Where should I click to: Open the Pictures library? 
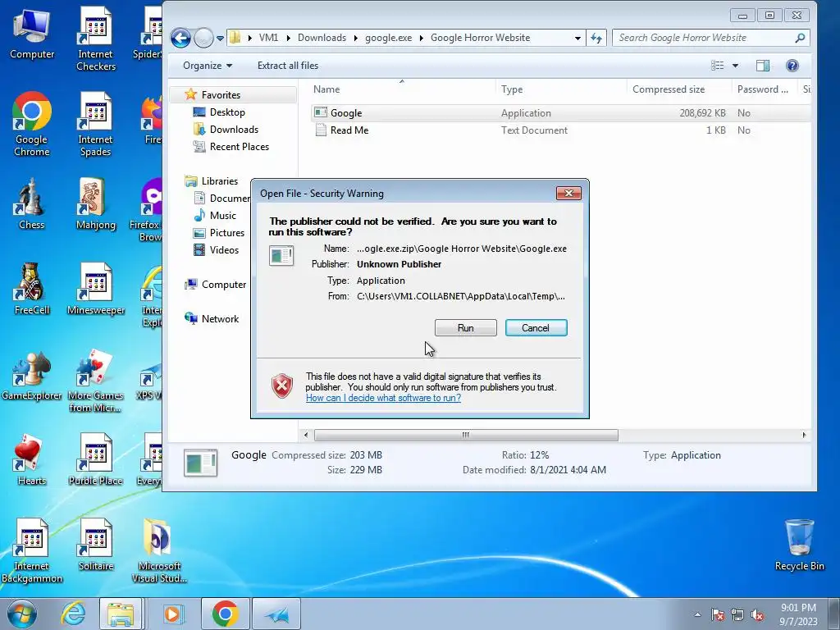coord(226,232)
